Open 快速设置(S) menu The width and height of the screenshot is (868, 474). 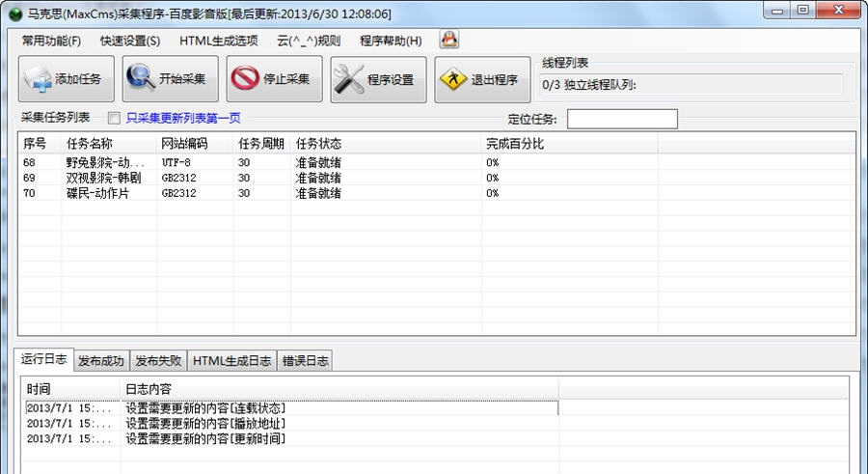click(130, 41)
